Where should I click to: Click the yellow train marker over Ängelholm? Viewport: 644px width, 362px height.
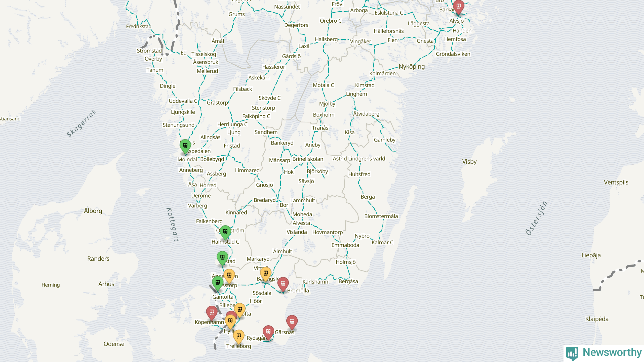(229, 275)
